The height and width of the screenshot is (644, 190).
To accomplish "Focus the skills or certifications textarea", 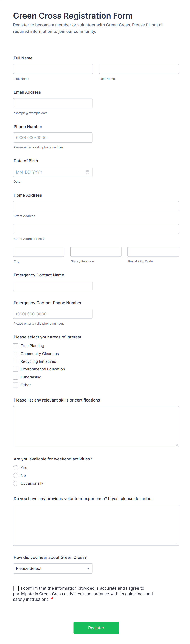I will (x=96, y=426).
